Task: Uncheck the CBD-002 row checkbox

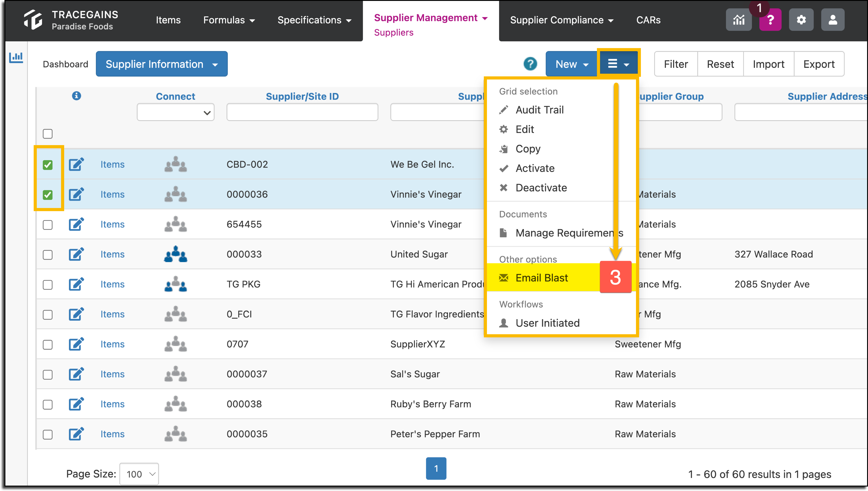Action: click(48, 165)
